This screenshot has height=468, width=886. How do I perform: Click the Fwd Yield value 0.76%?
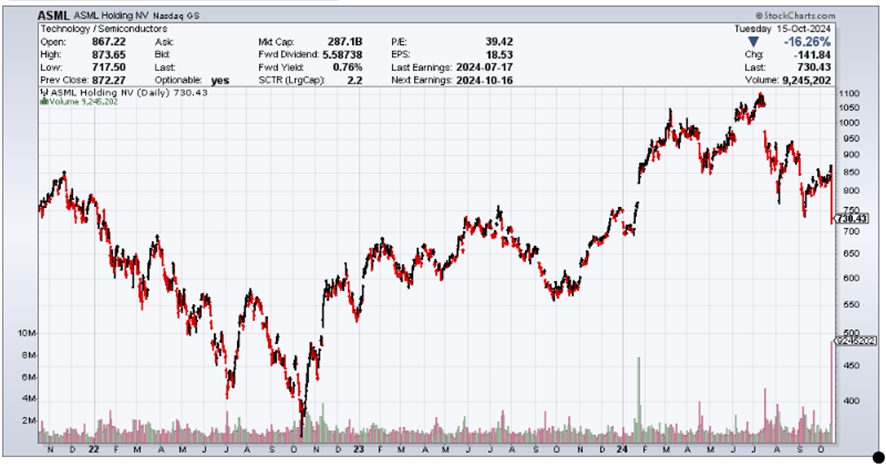[x=348, y=67]
